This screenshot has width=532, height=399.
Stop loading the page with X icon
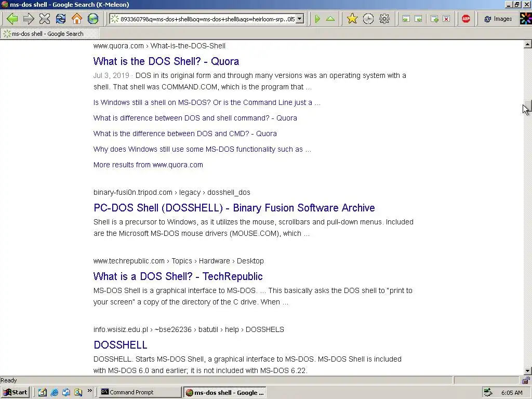point(45,19)
